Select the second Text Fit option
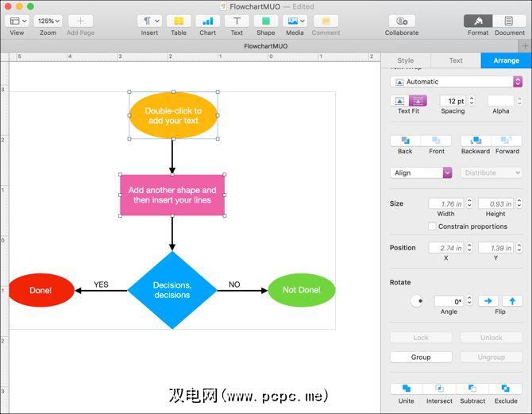532x414 pixels. click(x=418, y=101)
